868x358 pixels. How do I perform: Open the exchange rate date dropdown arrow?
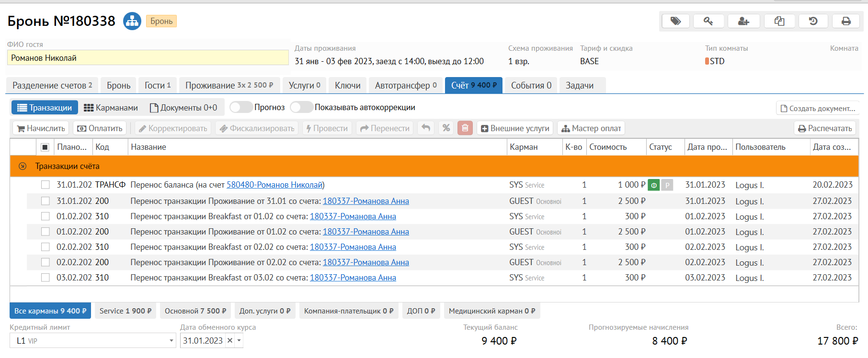(239, 341)
